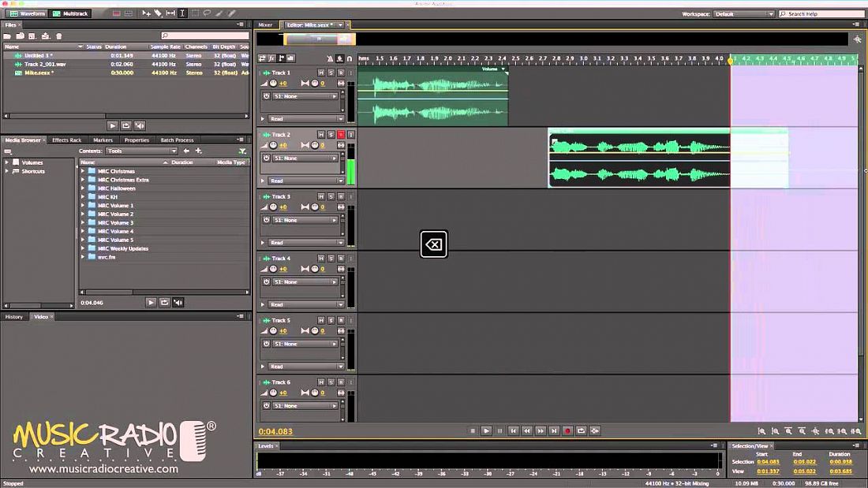This screenshot has height=488, width=868.
Task: Toggle the metronome icon above the tracks
Action: 330,58
